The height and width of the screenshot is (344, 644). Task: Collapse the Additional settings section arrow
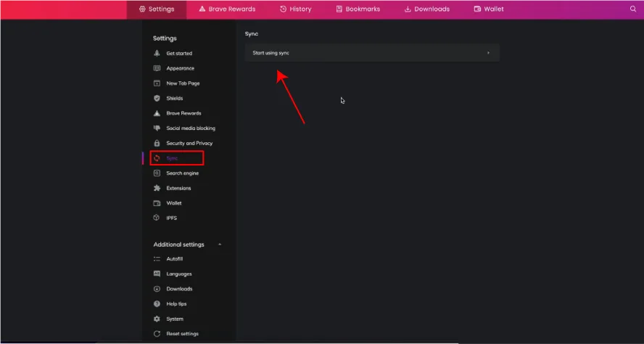click(220, 245)
